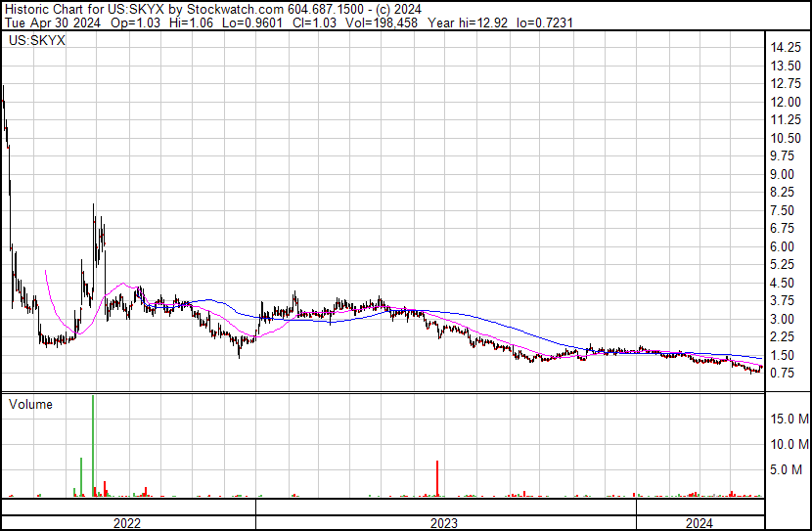The image size is (812, 531).
Task: Click the 0.75 price axis label
Action: click(x=783, y=374)
